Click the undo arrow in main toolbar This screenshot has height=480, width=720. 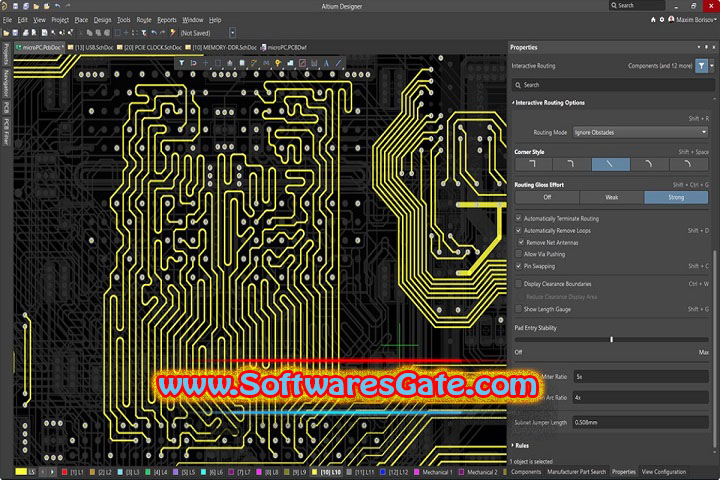click(154, 33)
